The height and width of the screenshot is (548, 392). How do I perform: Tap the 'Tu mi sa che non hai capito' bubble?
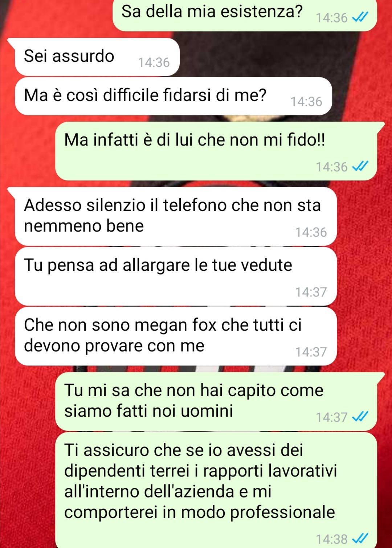tap(216, 401)
